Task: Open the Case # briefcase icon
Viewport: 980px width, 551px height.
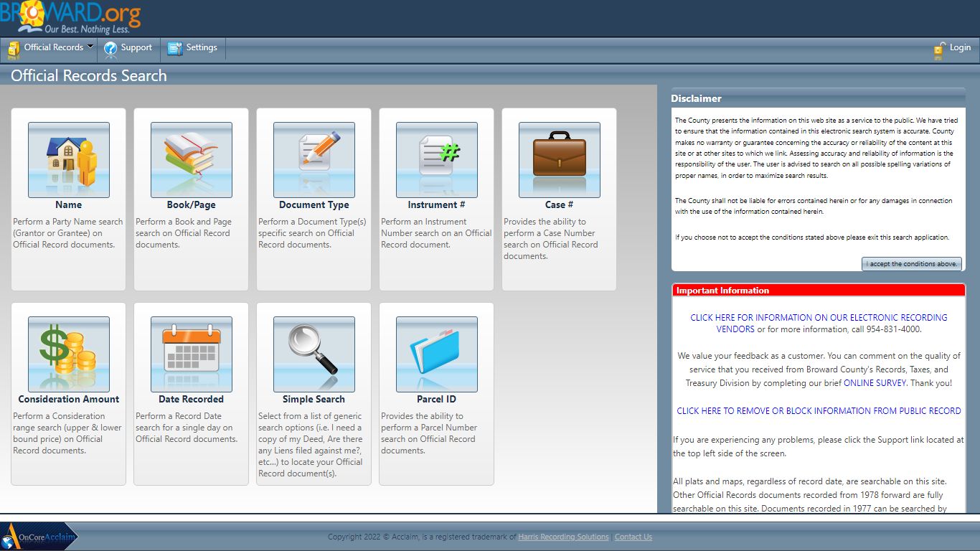Action: click(x=560, y=160)
